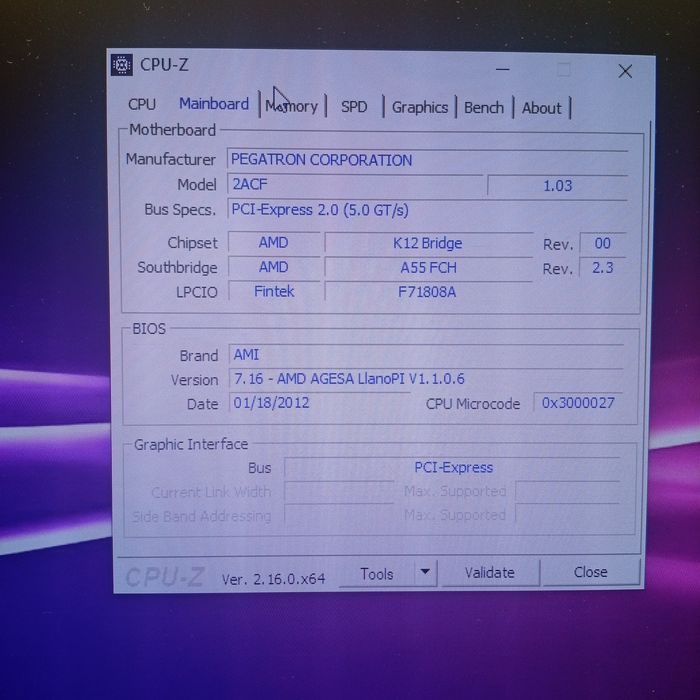Click the CPU Microcode value 0x3000027
Viewport: 700px width, 700px height.
click(x=578, y=403)
